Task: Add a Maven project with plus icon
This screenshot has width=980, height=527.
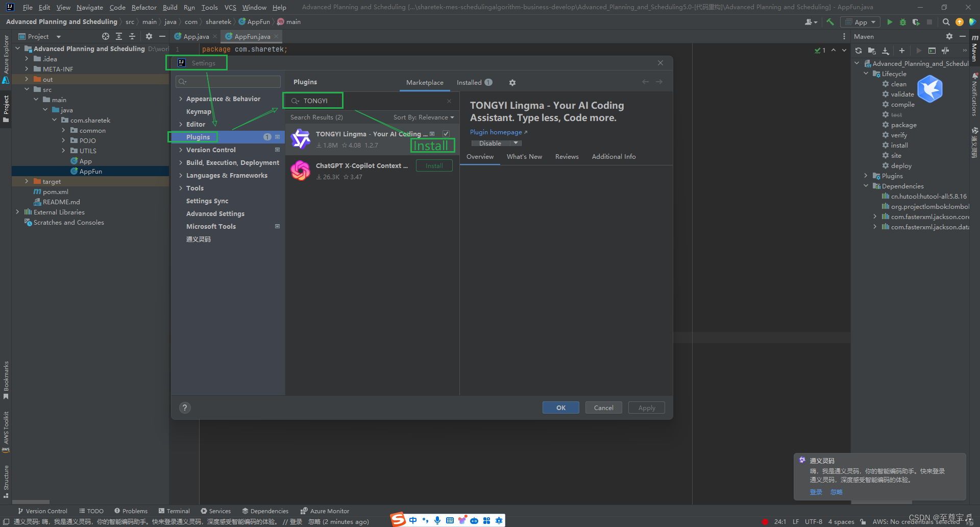Action: [x=902, y=51]
